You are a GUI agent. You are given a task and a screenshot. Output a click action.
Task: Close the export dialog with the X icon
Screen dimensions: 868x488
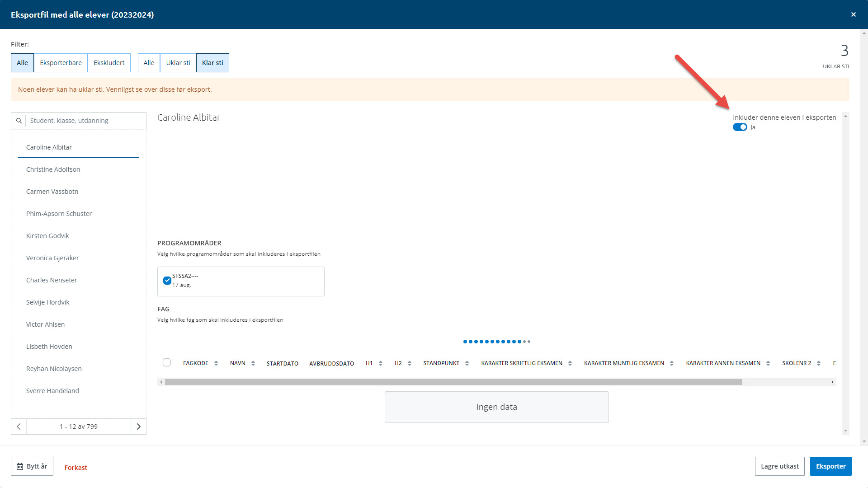[x=853, y=14]
